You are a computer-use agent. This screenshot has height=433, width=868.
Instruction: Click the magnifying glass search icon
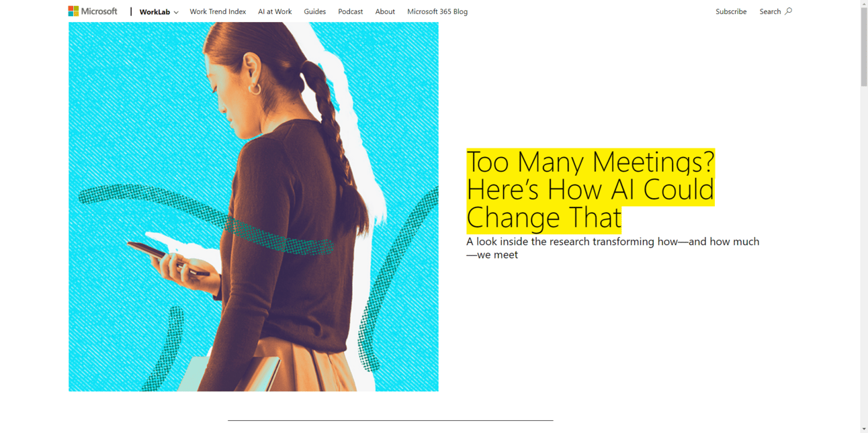coord(789,11)
